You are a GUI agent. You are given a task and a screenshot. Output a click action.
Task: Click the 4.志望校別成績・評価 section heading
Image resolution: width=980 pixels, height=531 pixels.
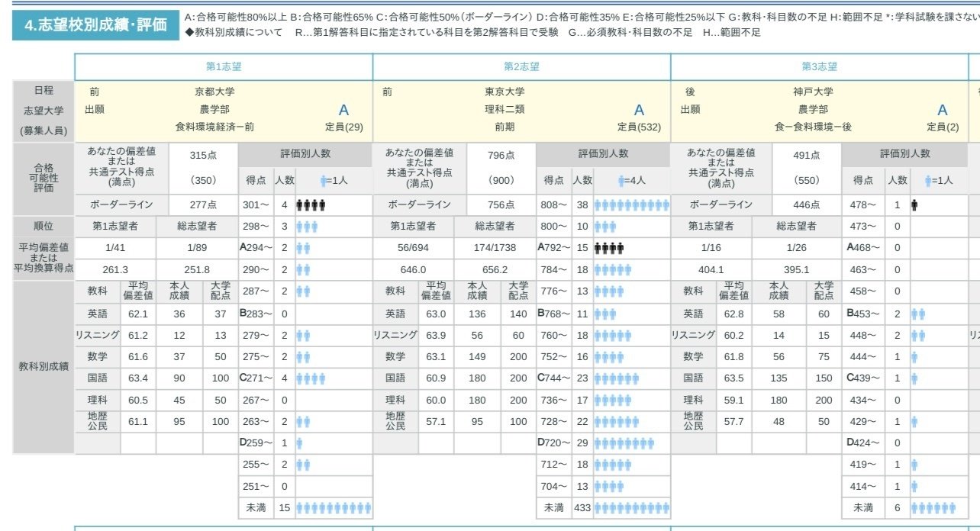coord(95,24)
